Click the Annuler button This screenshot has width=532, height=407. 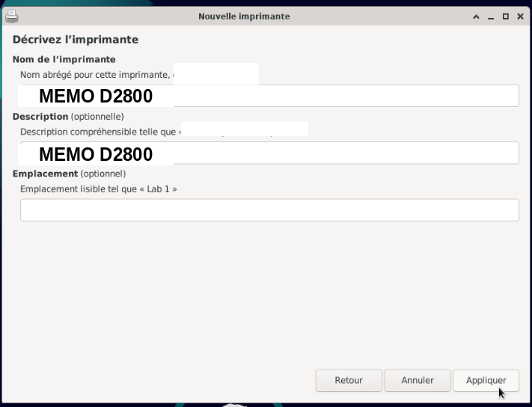click(418, 381)
